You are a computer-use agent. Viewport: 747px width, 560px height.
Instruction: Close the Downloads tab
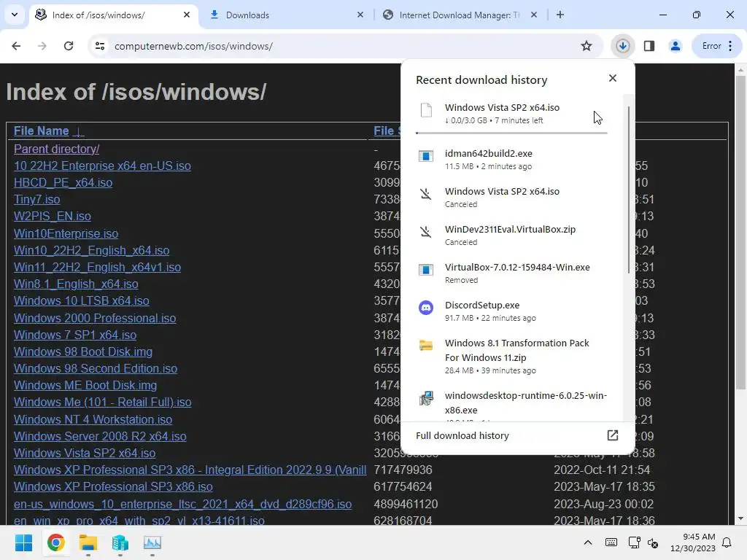tap(360, 15)
